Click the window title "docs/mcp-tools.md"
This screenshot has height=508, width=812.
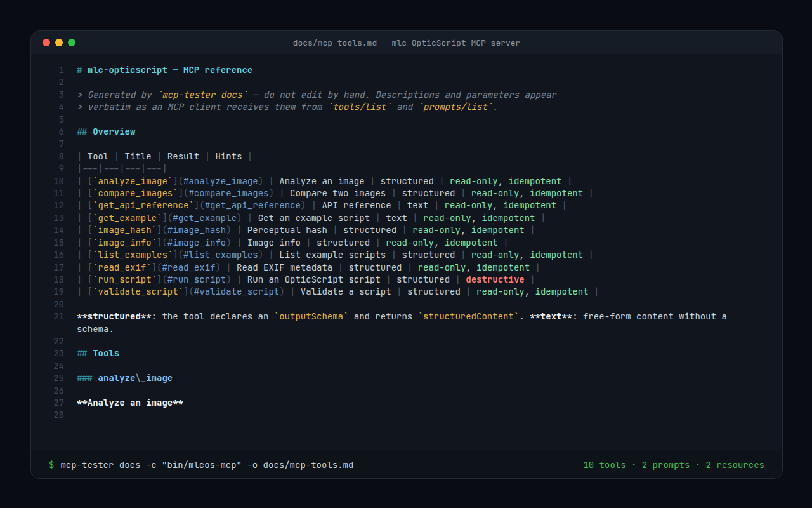(x=335, y=43)
